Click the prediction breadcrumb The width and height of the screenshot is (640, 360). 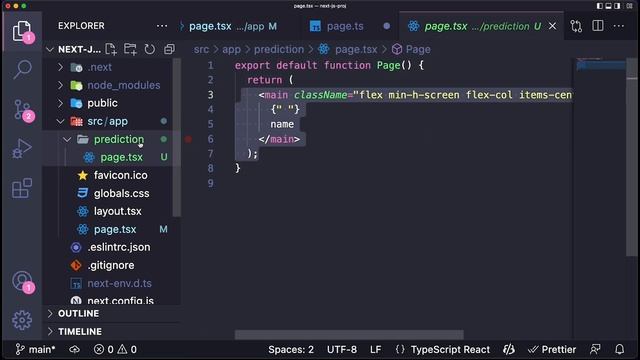279,49
